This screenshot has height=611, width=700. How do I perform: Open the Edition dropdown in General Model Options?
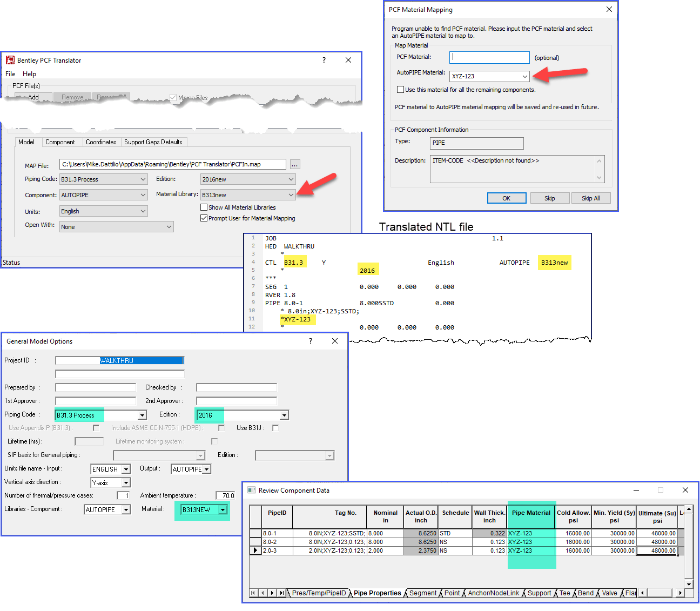[285, 414]
